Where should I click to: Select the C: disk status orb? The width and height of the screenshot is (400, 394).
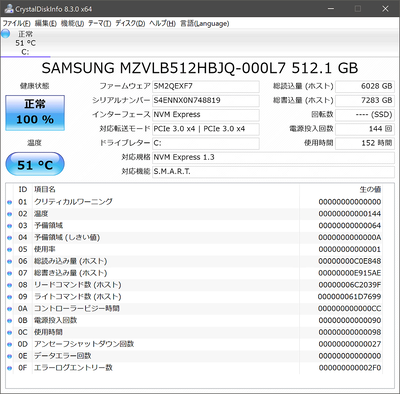point(6,34)
